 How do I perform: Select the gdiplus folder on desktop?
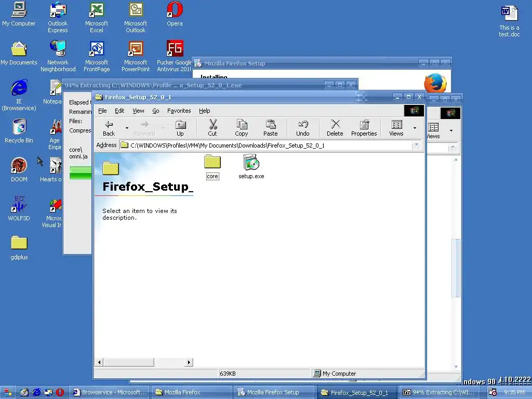click(19, 248)
